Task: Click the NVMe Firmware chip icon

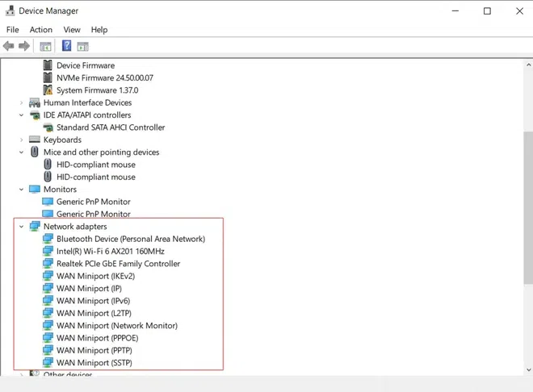Action: [48, 77]
